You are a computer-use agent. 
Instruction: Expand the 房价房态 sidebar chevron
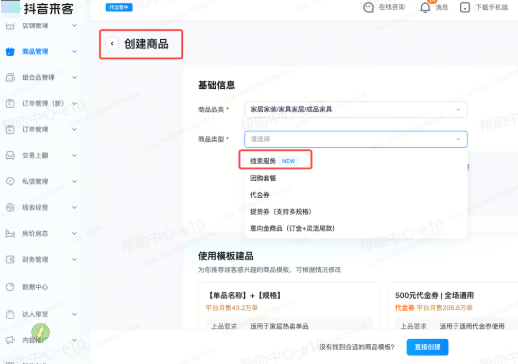pos(74,233)
